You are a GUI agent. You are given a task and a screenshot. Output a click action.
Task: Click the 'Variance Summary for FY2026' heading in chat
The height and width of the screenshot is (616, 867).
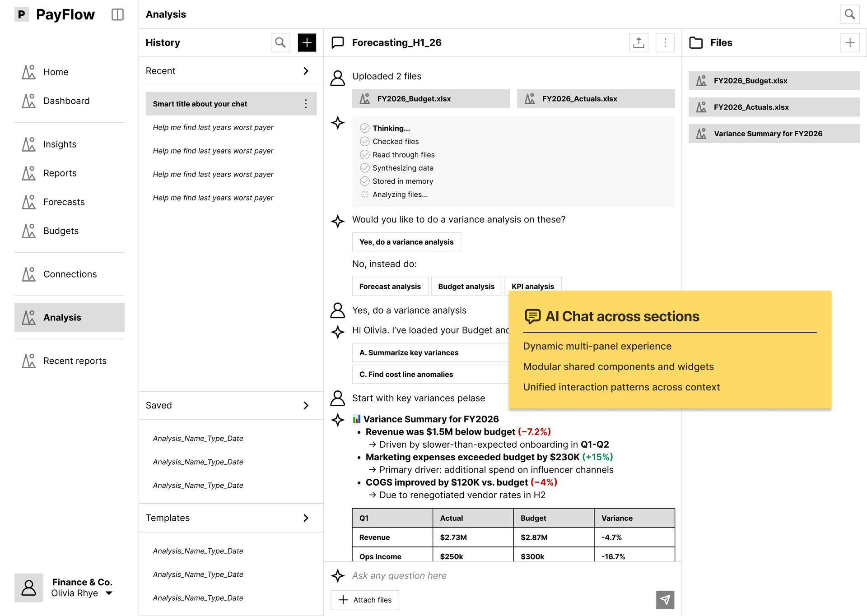point(431,419)
